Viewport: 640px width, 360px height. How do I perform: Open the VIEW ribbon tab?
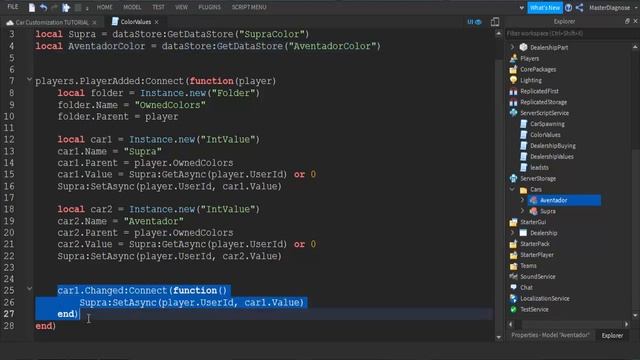click(181, 7)
